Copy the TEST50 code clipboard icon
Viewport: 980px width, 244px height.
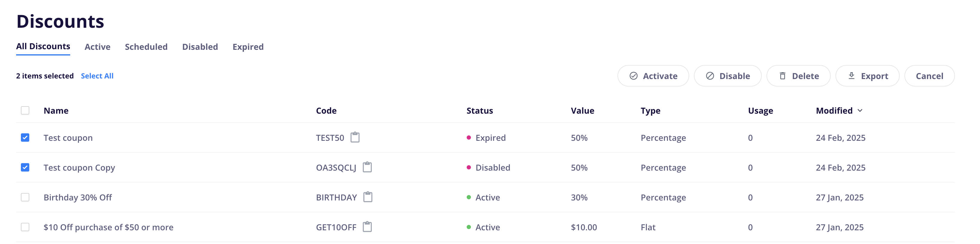coord(354,137)
